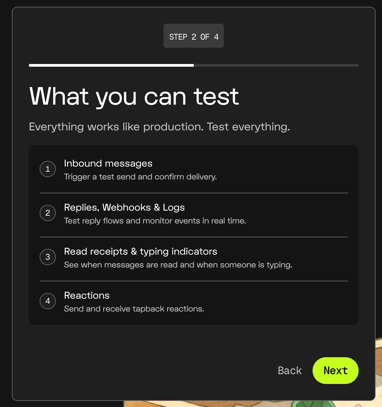Click the "What you can test" heading
This screenshot has height=407, width=382.
tap(134, 96)
